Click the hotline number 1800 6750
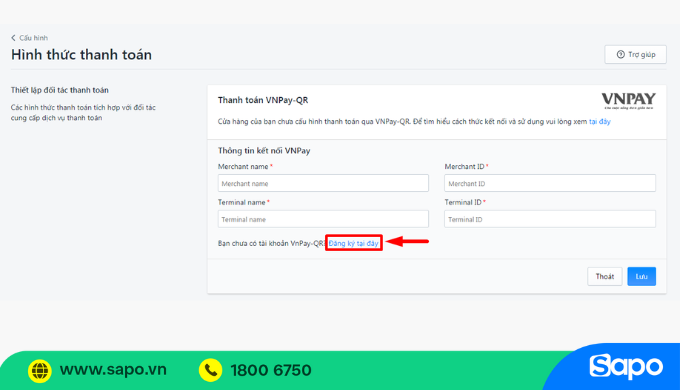 click(x=271, y=370)
